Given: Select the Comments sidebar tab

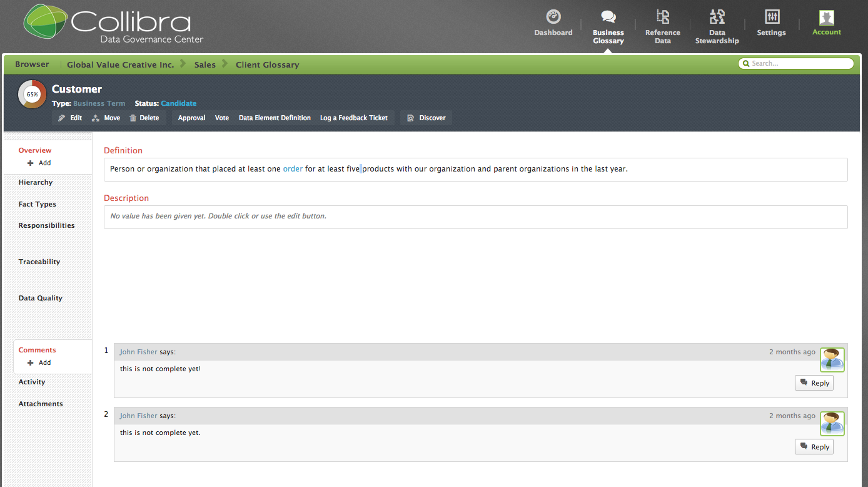Looking at the screenshot, I should 38,350.
